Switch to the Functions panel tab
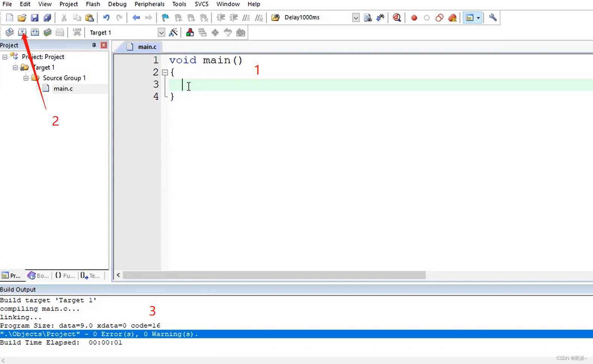This screenshot has width=593, height=364. [x=65, y=276]
